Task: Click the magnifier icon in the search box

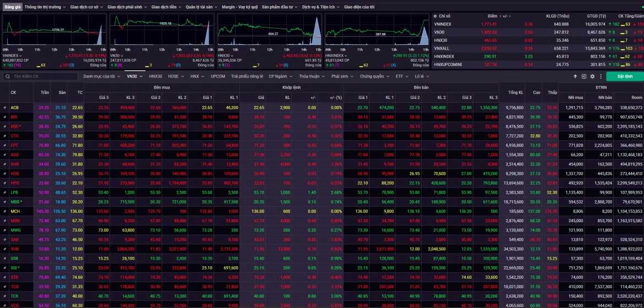Action: [7, 76]
